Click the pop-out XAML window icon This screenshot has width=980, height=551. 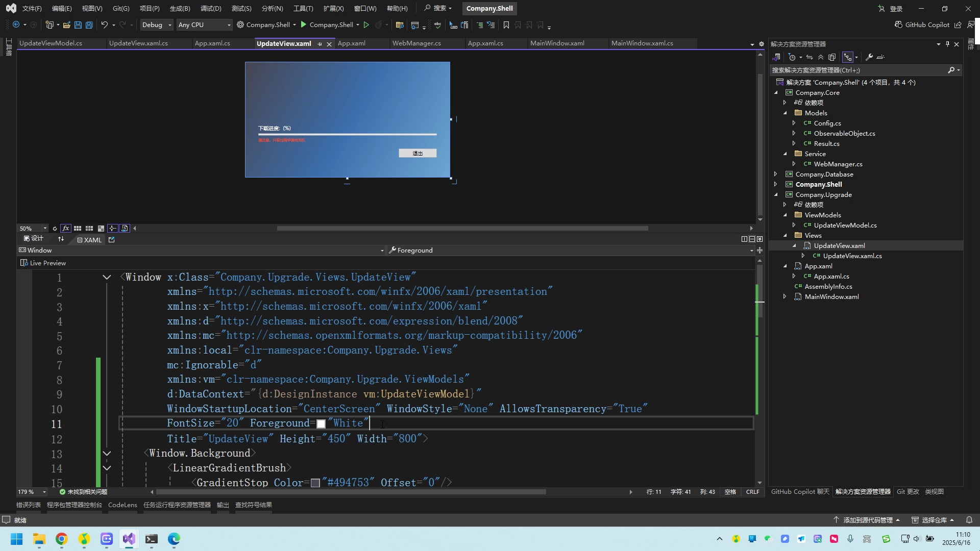[x=112, y=240]
